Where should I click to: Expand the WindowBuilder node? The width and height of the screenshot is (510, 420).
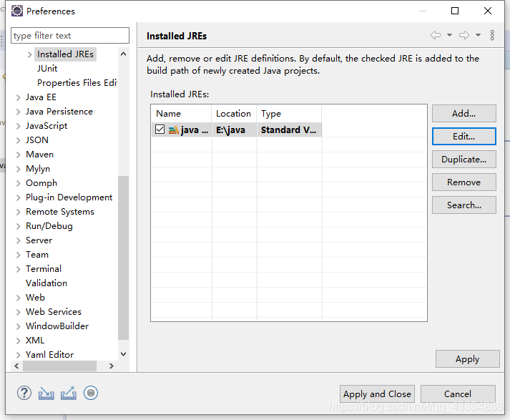[18, 326]
